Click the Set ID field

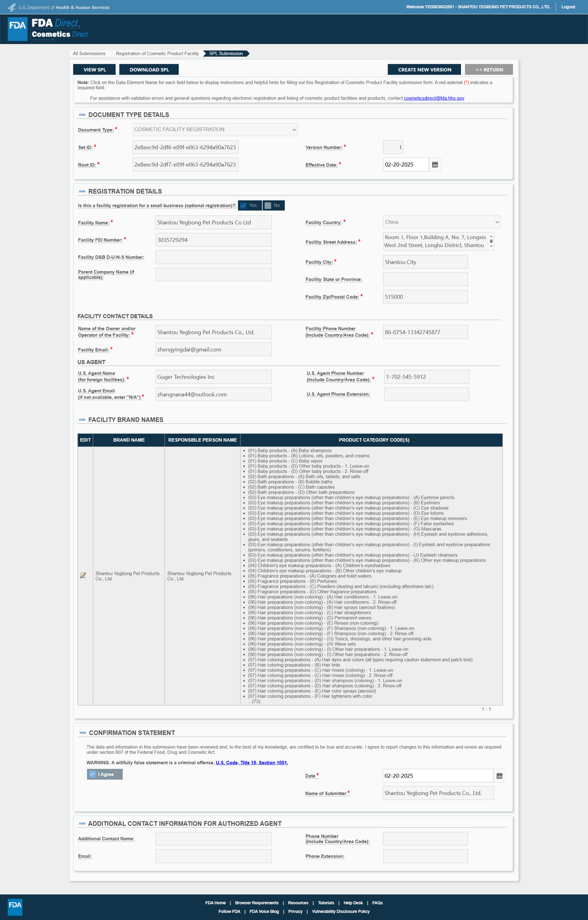coord(185,147)
